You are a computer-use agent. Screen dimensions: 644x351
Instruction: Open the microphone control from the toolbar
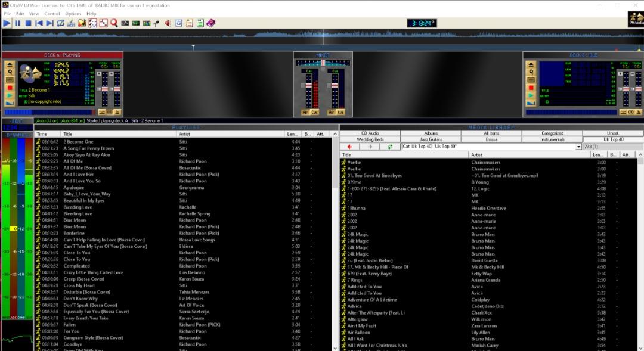click(156, 23)
